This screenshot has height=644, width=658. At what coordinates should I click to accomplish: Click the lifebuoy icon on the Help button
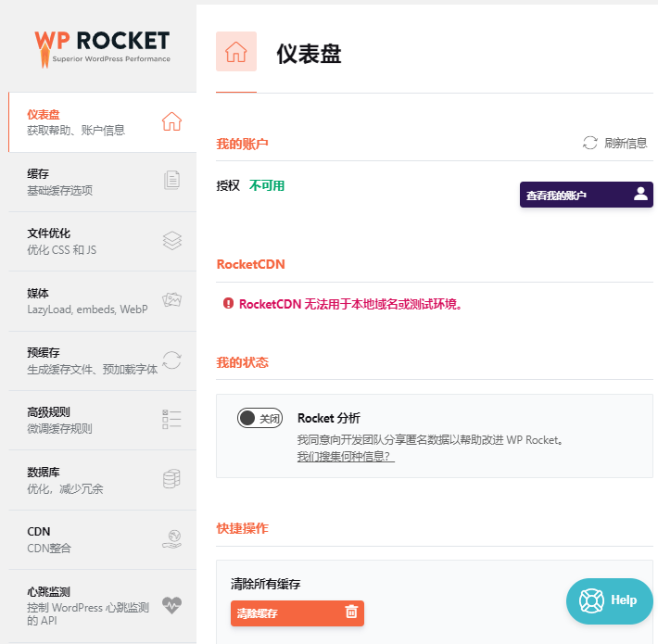pyautogui.click(x=591, y=600)
